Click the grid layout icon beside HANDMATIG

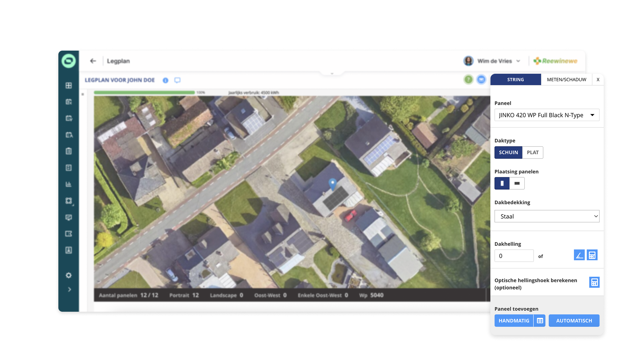pyautogui.click(x=540, y=321)
